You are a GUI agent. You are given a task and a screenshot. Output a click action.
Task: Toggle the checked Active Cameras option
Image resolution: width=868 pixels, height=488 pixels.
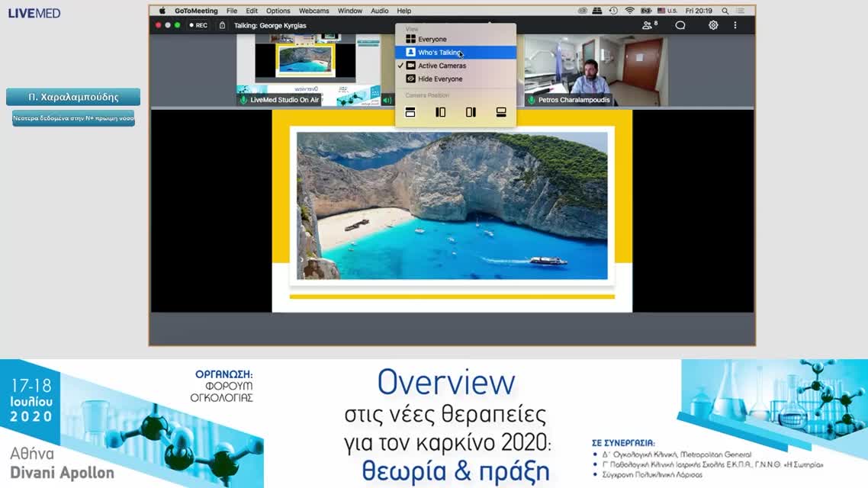point(442,66)
